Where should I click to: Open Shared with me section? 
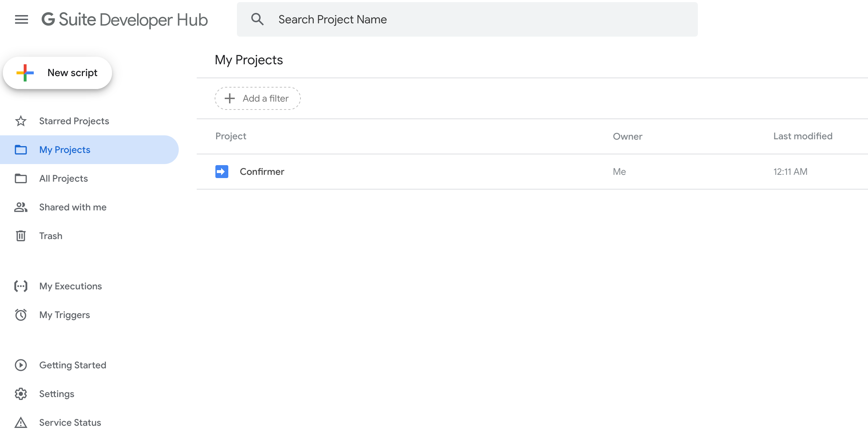72,207
